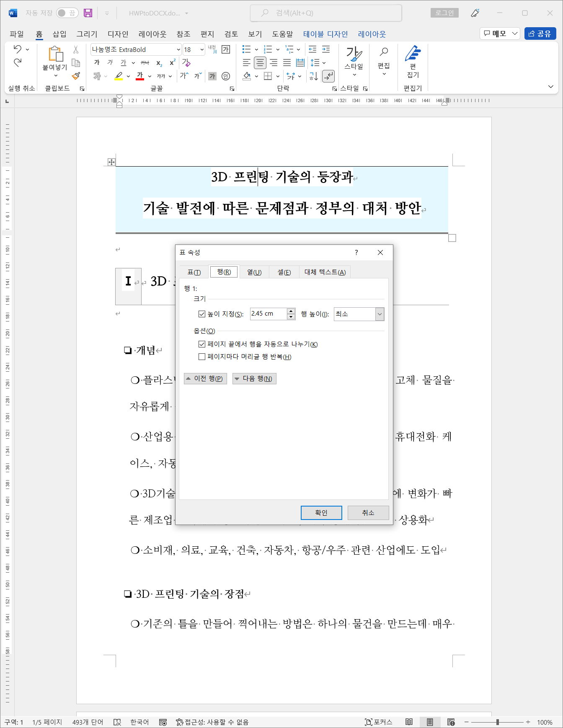The width and height of the screenshot is (563, 728).
Task: Justify paragraph text
Action: click(287, 63)
